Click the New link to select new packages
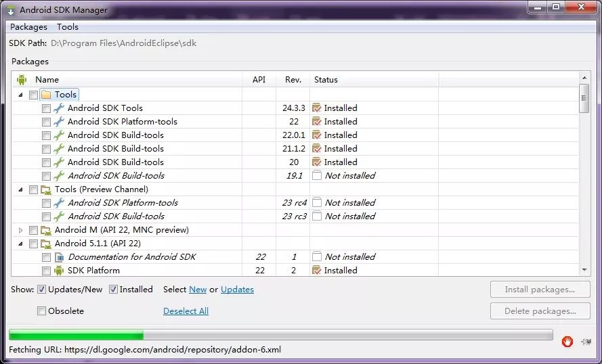 198,290
